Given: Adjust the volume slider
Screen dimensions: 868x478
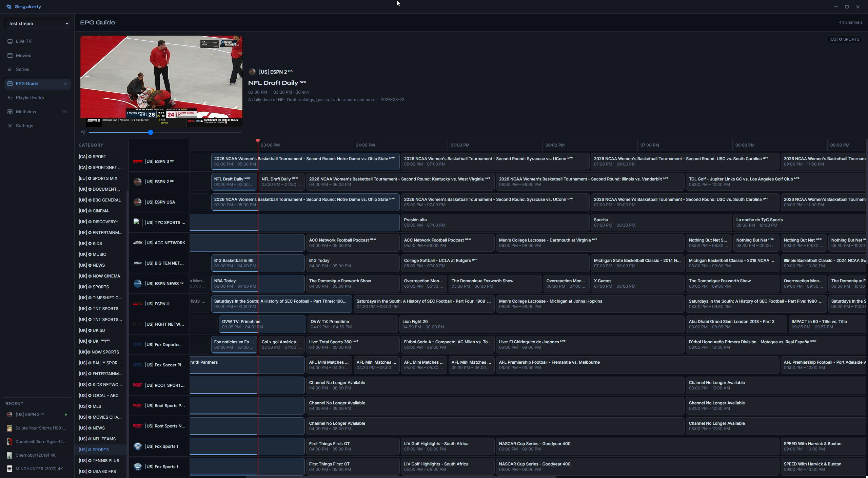Looking at the screenshot, I should click(x=150, y=132).
